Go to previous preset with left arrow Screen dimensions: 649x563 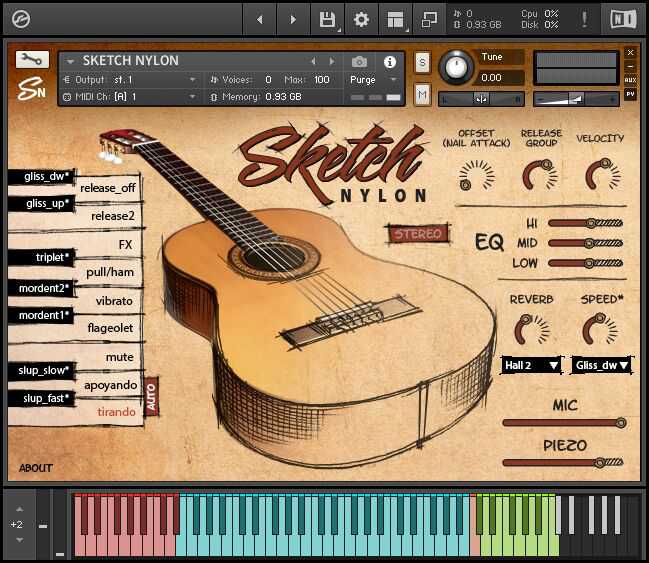click(x=260, y=19)
